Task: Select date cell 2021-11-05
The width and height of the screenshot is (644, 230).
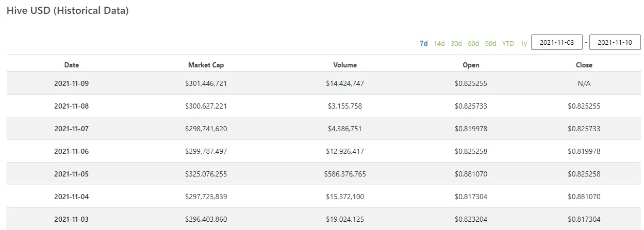Action: 72,174
